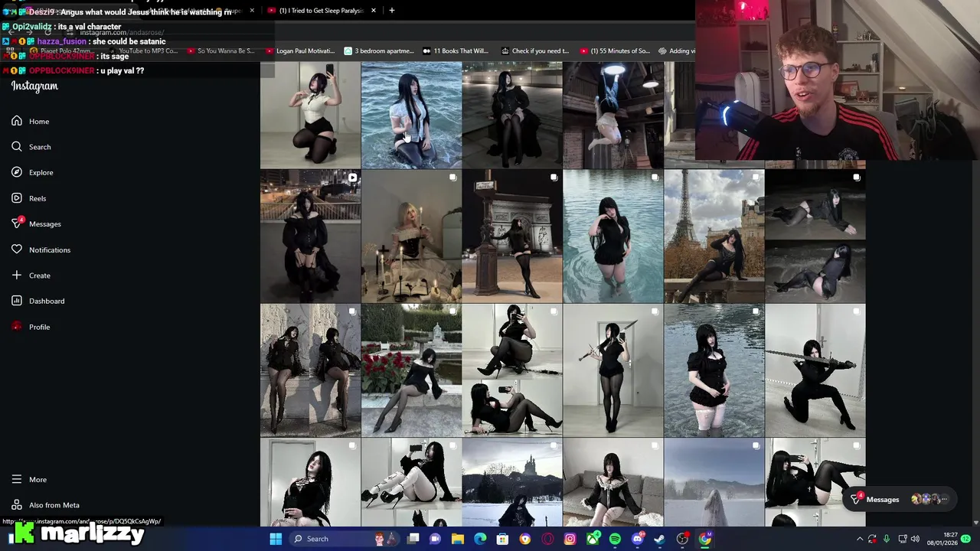Open the Eiffel Tower post thumbnail

click(714, 236)
